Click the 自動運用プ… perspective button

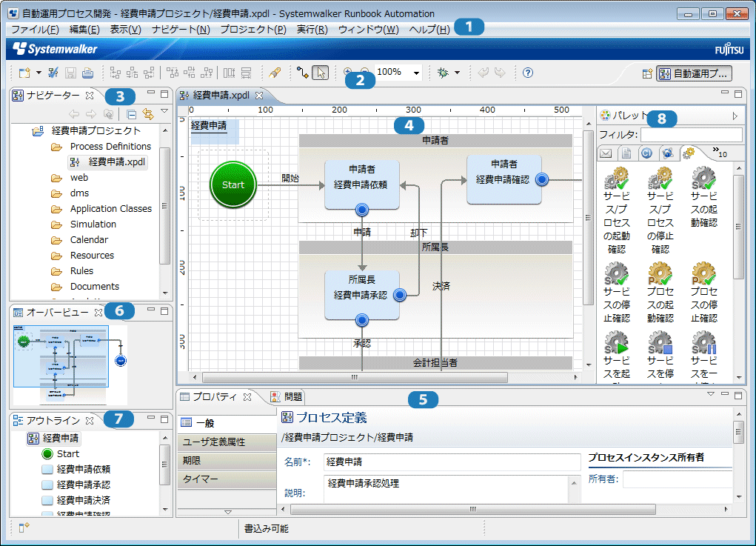pos(695,73)
